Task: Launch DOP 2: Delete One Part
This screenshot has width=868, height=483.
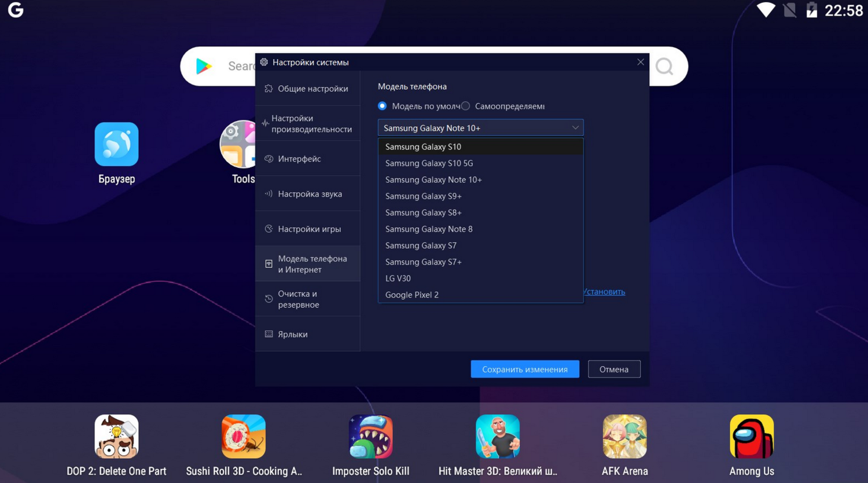Action: [116, 437]
